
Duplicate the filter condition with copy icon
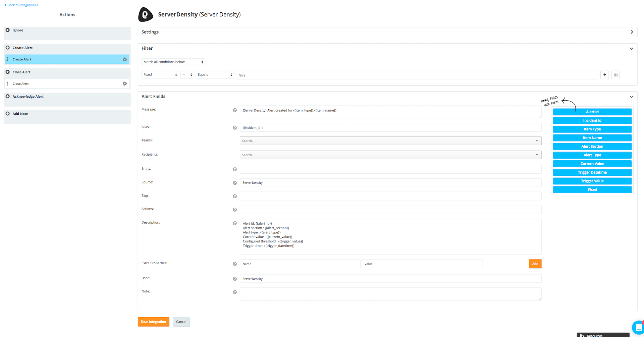pos(615,75)
